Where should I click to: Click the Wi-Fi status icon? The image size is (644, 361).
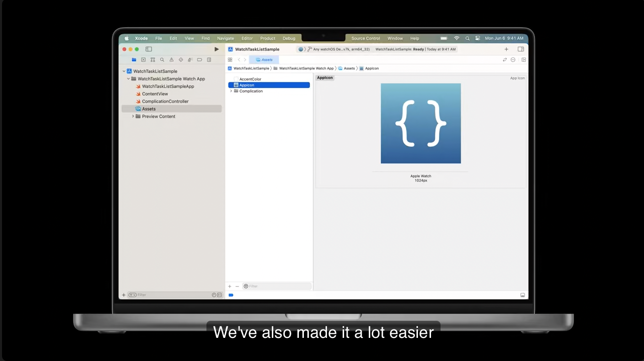click(457, 38)
